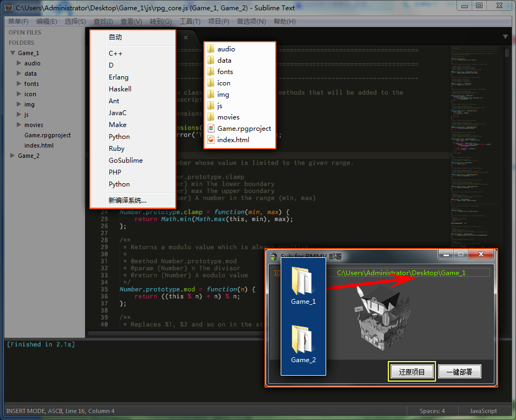
Task: Close the open editor tab
Action: 186,37
